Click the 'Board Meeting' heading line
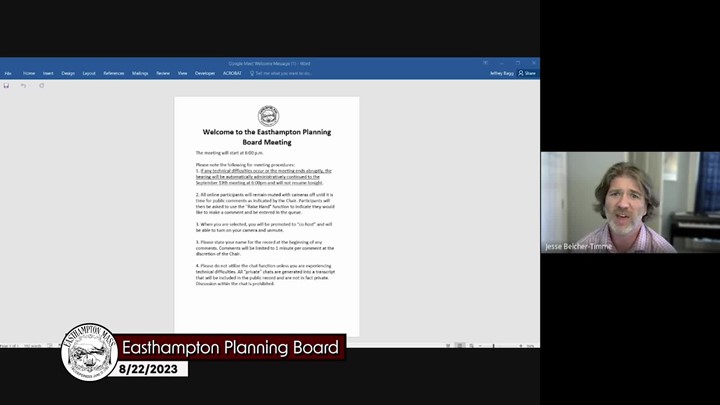The width and height of the screenshot is (720, 405). point(267,142)
